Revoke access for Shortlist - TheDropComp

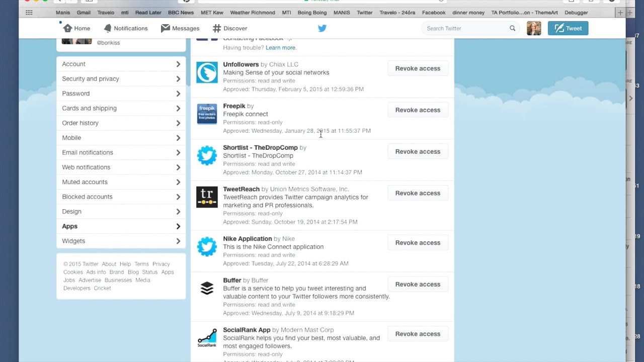[418, 151]
